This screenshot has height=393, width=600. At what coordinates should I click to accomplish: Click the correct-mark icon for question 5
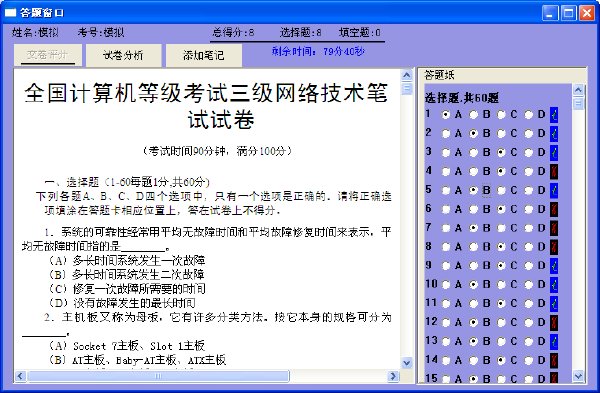(x=554, y=190)
